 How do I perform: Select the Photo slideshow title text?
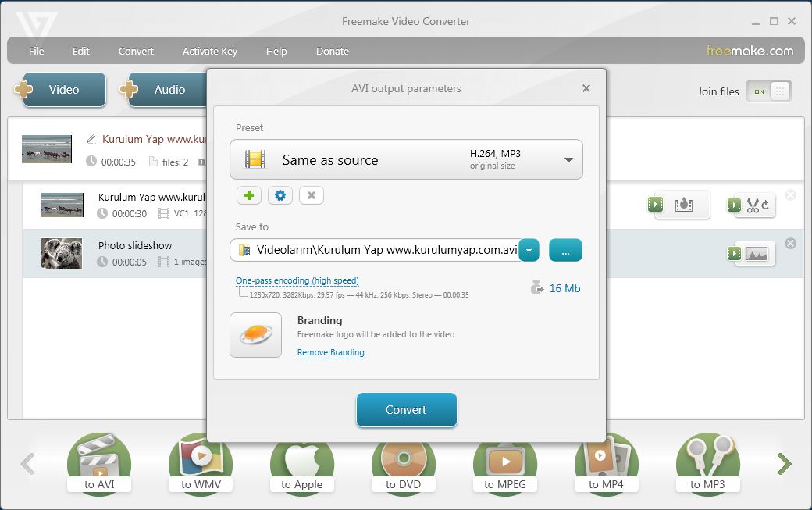[x=135, y=245]
